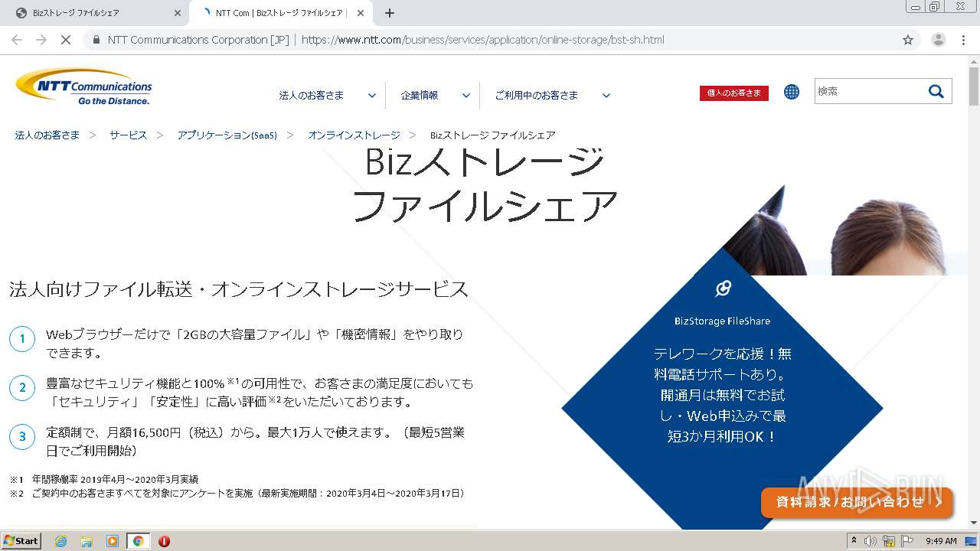Click the address bar URL
The width and height of the screenshot is (980, 551).
tap(483, 40)
